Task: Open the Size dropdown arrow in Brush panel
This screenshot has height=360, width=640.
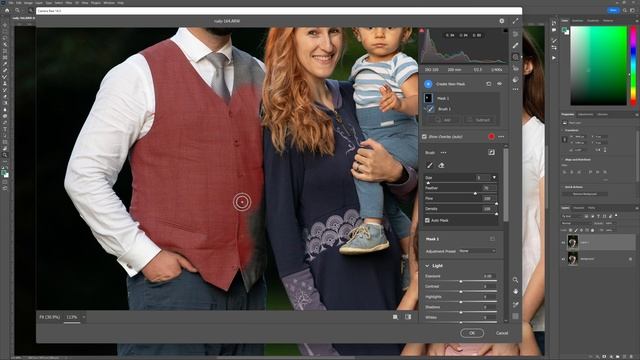Action: coord(494,178)
